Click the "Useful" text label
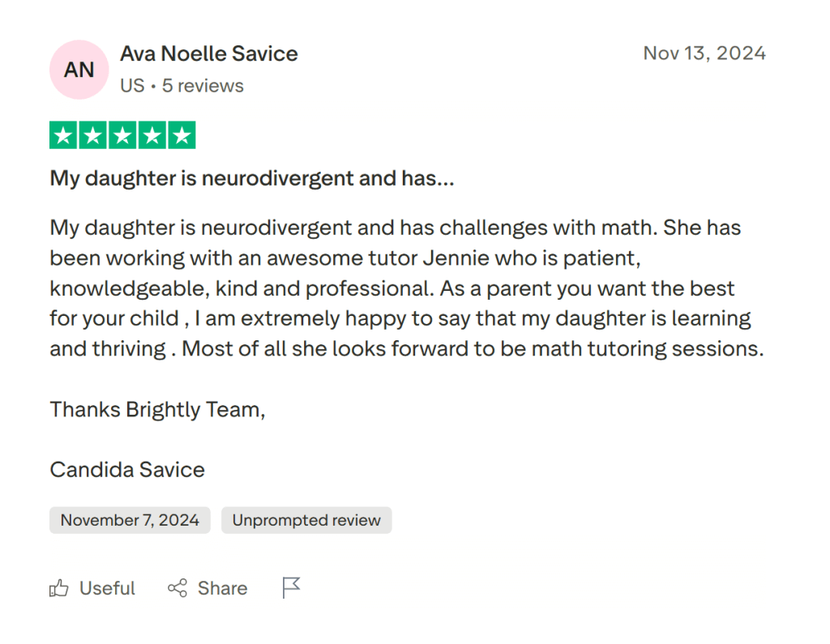Image resolution: width=830 pixels, height=644 pixels. click(x=107, y=588)
